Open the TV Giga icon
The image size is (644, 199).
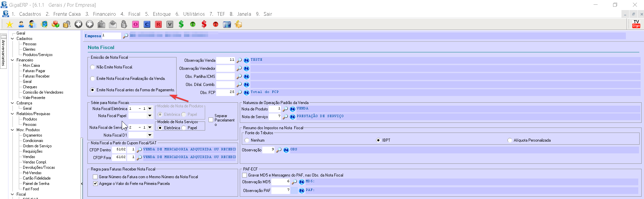[636, 24]
